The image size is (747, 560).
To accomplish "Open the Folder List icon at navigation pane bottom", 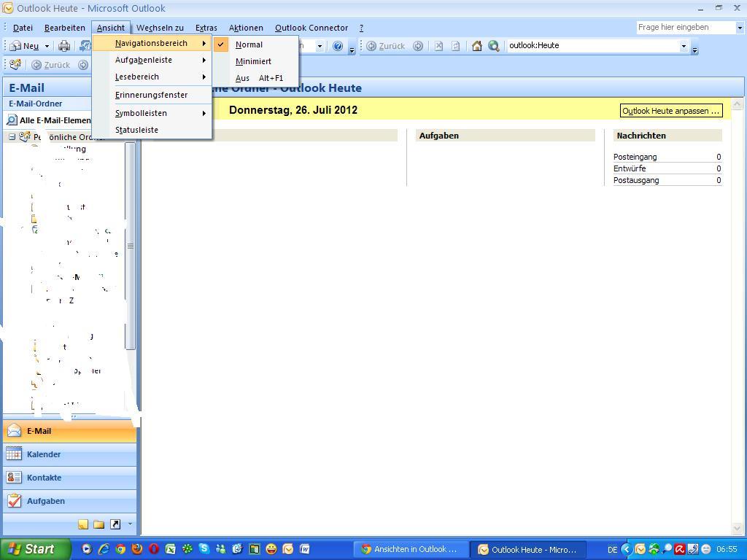I will tap(98, 524).
